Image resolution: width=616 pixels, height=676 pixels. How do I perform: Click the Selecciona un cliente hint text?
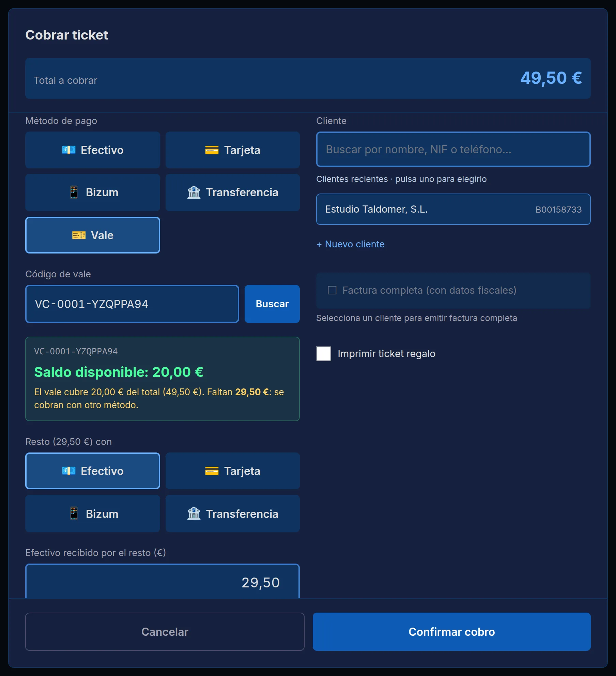417,318
